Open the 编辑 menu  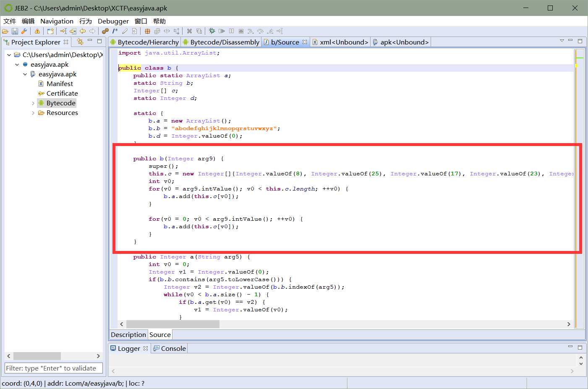coord(28,21)
